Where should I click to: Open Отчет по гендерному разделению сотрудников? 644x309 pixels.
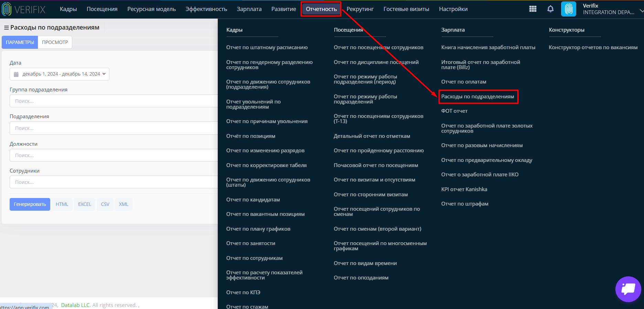pos(269,65)
